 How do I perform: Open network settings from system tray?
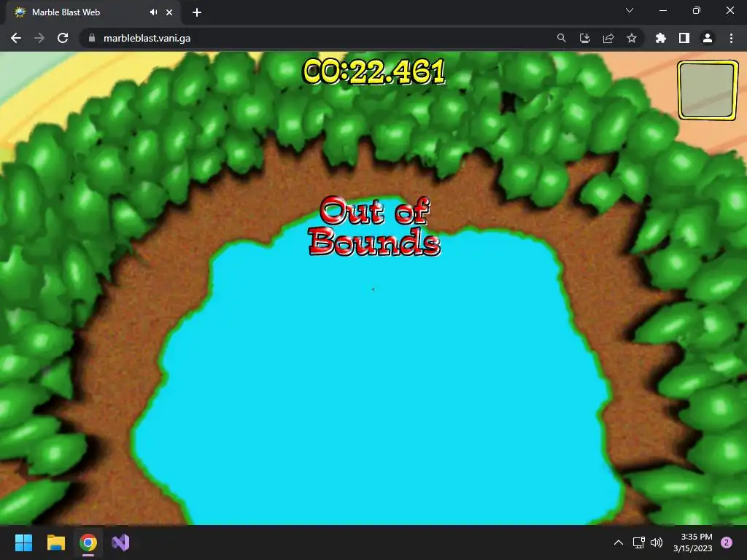[x=638, y=542]
